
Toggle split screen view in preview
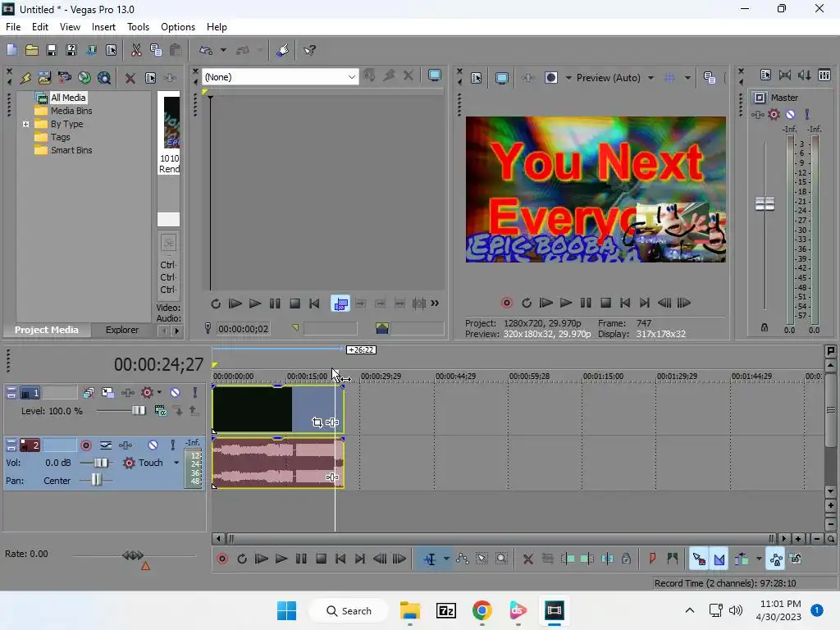coord(550,78)
